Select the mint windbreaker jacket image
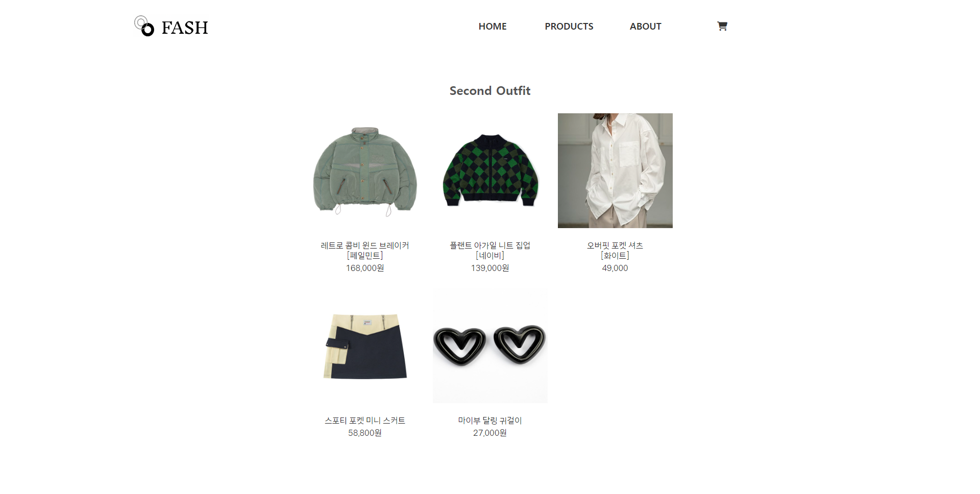 pos(365,171)
